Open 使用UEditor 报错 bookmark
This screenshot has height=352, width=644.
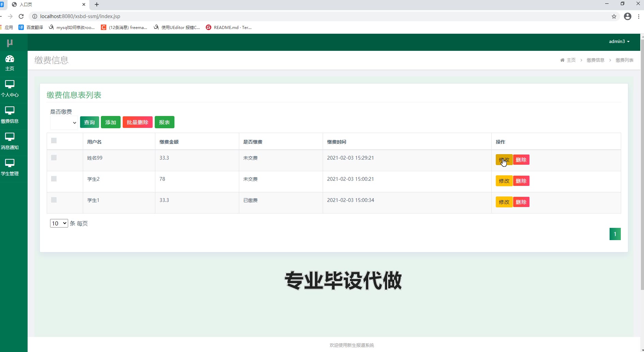pos(177,27)
